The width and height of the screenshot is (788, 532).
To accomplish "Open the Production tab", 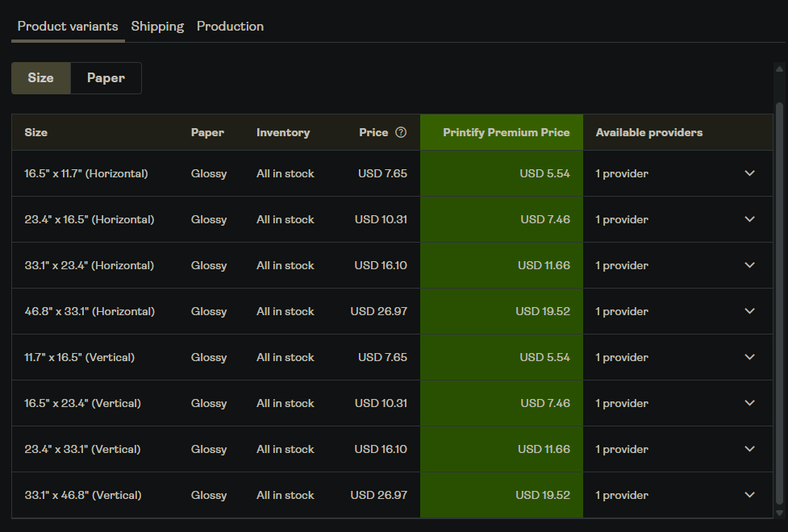I will tap(230, 27).
